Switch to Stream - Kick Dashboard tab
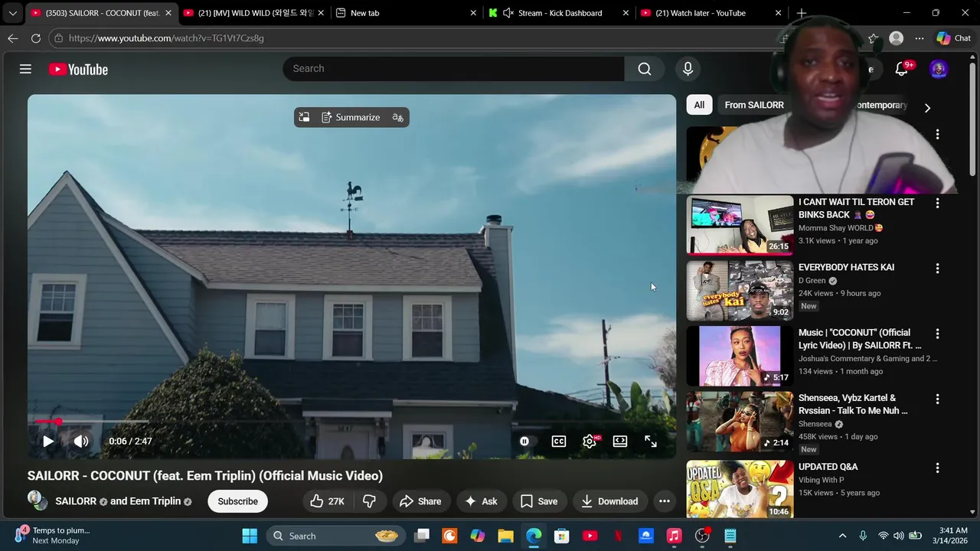 [560, 13]
